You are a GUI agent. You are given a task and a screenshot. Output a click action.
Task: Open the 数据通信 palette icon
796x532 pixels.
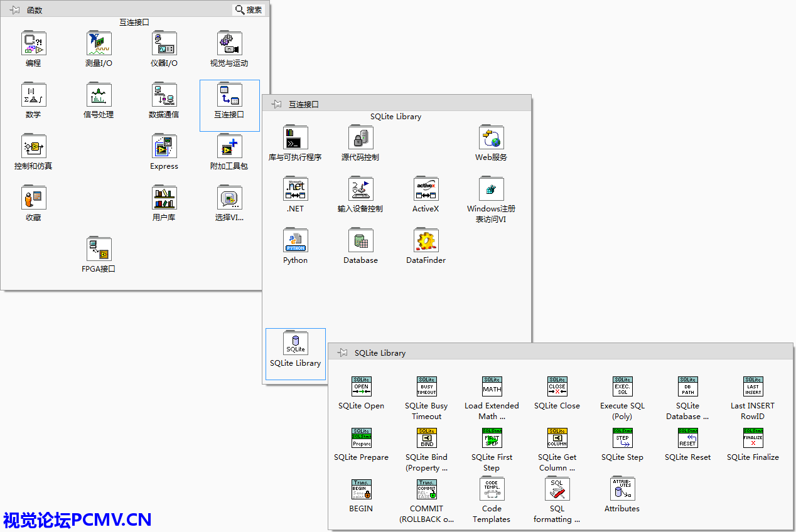(x=164, y=95)
